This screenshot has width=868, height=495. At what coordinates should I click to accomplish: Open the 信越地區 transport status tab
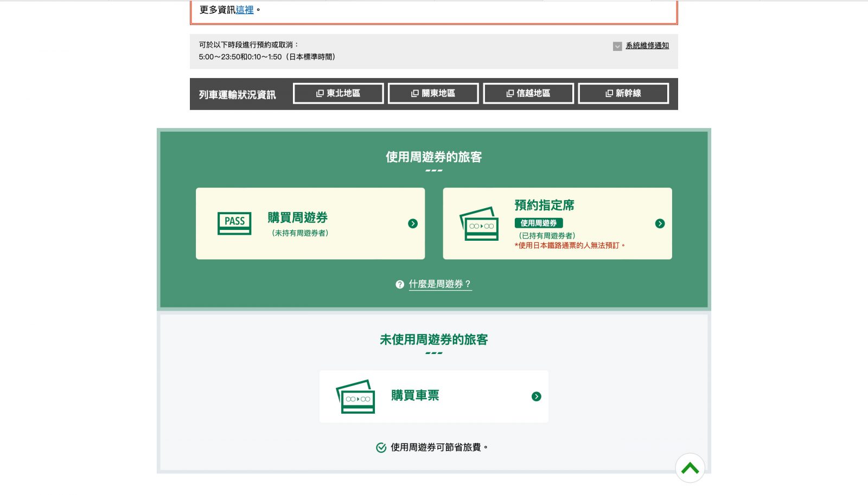(x=528, y=93)
